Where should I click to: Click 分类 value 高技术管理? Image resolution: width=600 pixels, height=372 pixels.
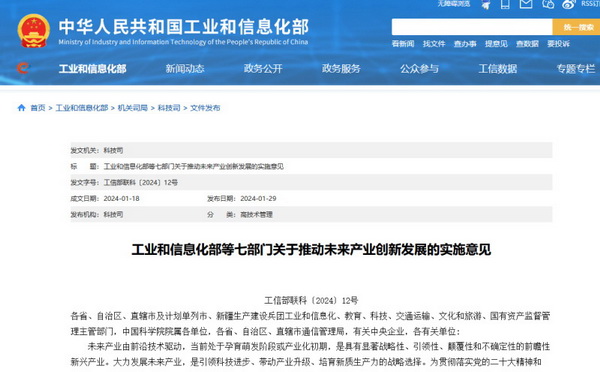(x=256, y=214)
